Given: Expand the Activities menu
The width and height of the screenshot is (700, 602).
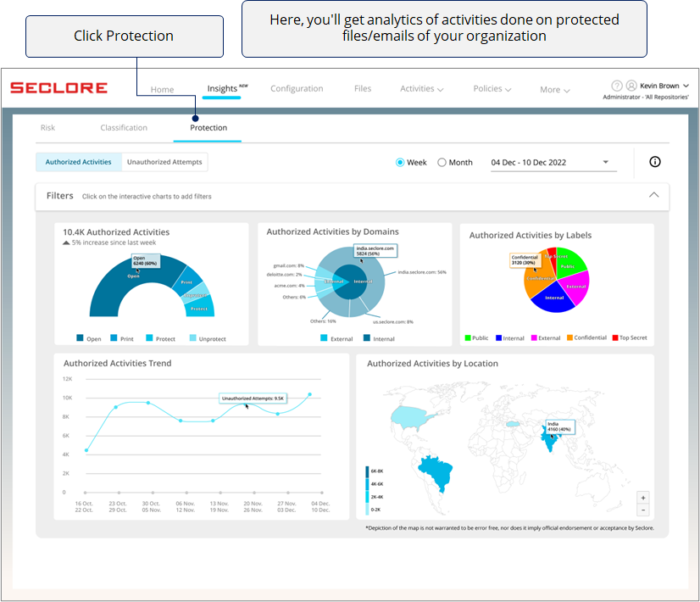Looking at the screenshot, I should (422, 89).
